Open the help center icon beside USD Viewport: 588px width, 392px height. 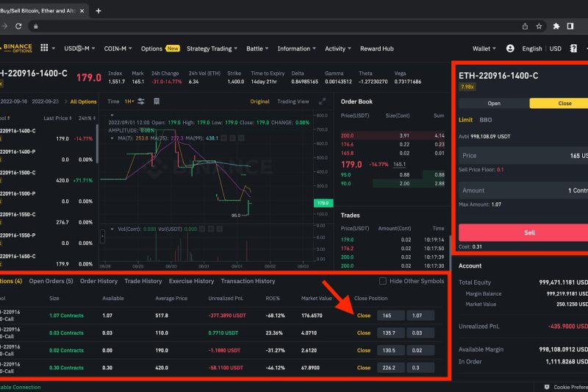coord(573,49)
